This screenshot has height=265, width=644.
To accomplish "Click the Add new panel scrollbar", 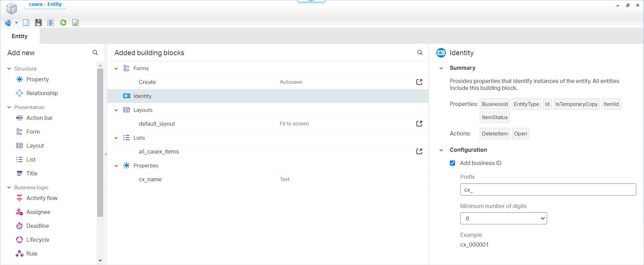I will (x=100, y=142).
